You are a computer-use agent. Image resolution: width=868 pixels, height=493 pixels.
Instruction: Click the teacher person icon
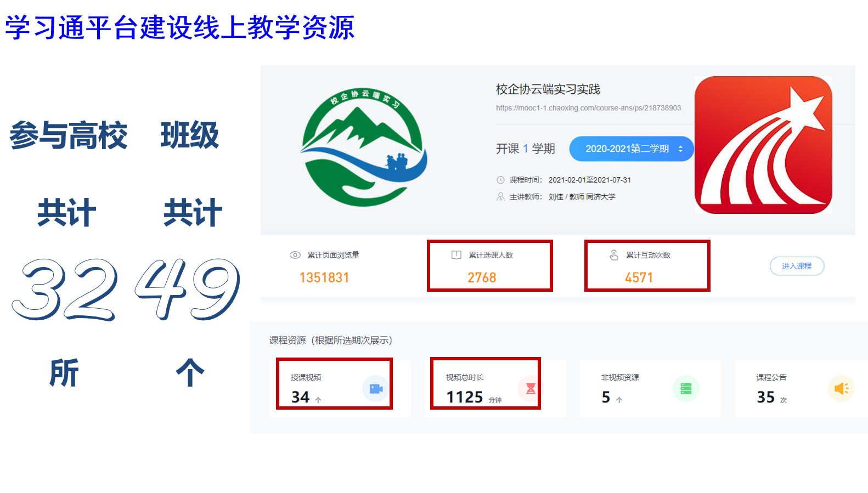click(500, 196)
